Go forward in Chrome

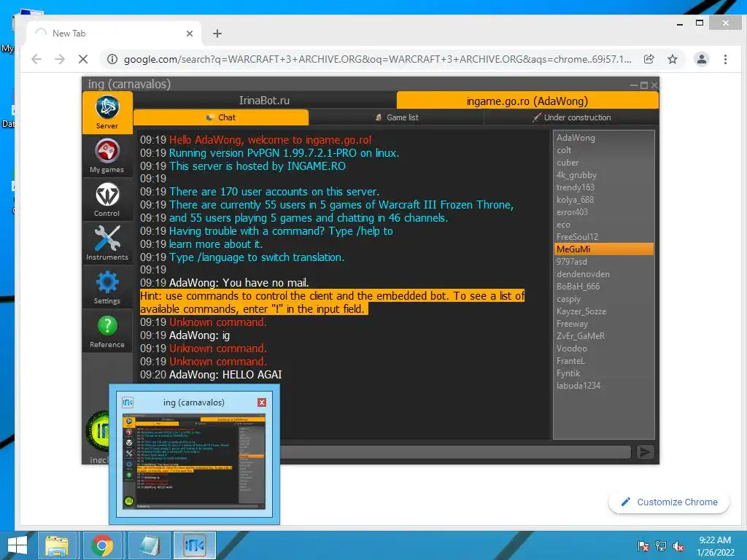[x=60, y=59]
